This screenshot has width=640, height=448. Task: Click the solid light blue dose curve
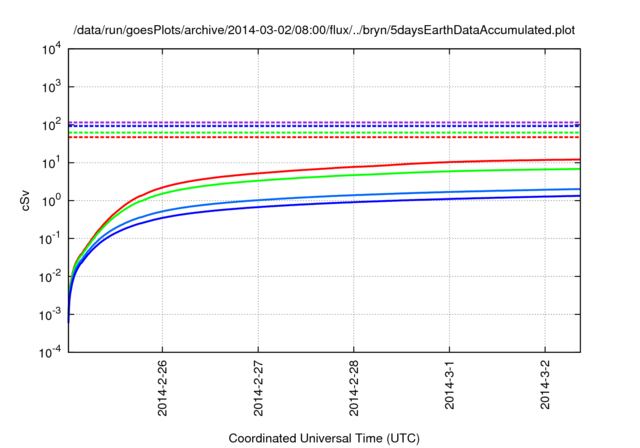click(x=354, y=195)
